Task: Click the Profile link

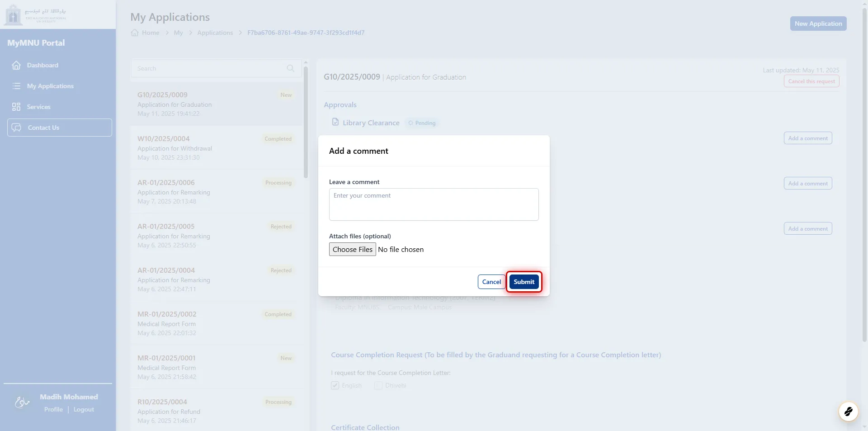Action: pyautogui.click(x=53, y=409)
